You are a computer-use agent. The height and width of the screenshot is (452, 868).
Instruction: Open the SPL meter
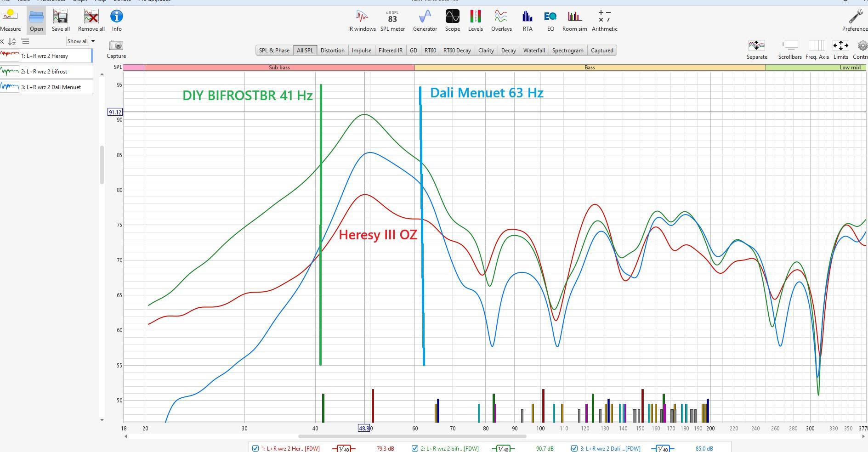click(x=392, y=21)
